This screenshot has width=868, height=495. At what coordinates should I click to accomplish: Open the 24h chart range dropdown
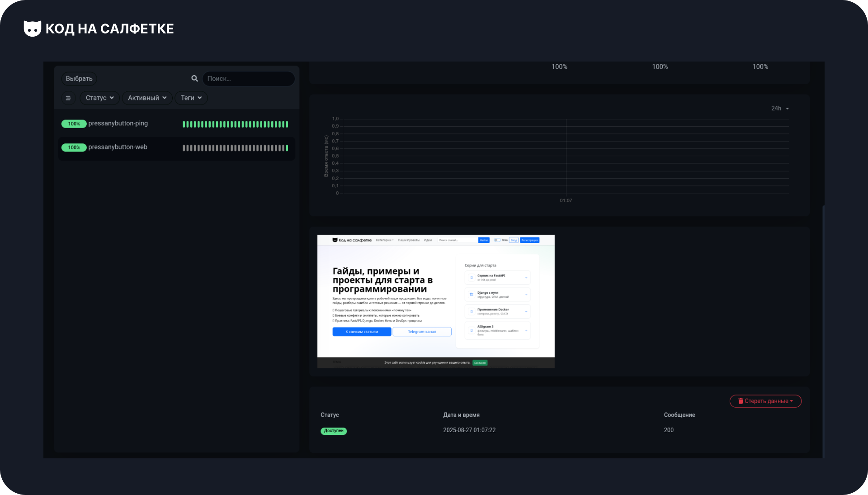point(780,109)
